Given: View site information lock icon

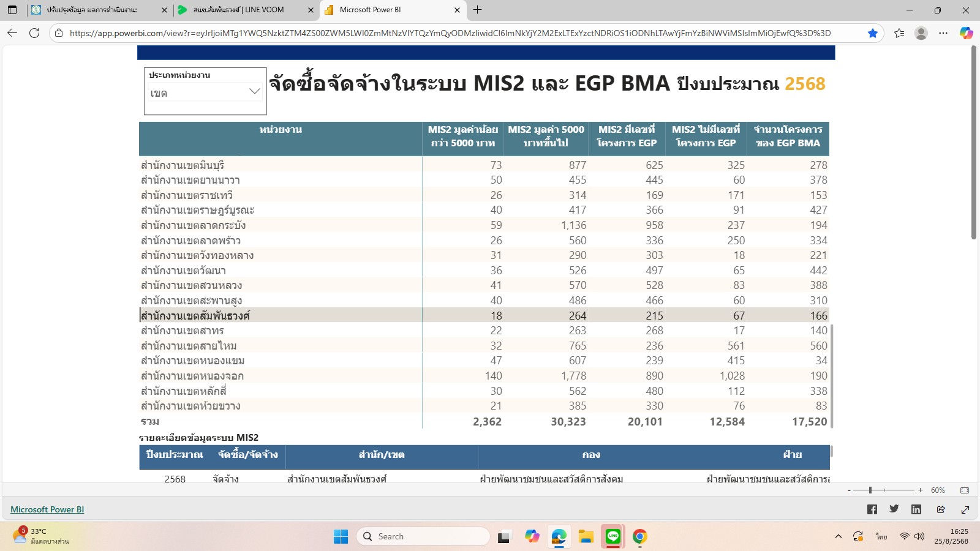Looking at the screenshot, I should (59, 33).
